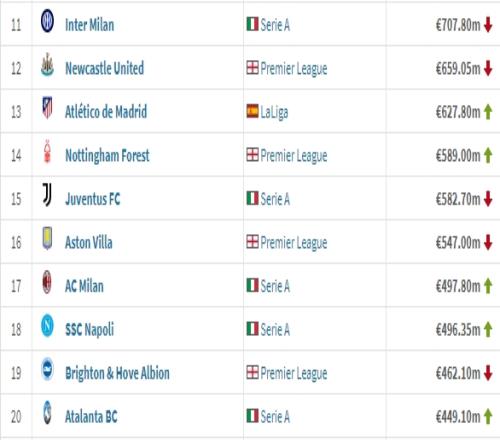500x440 pixels.
Task: Click the Aston Villa crest
Action: click(47, 238)
